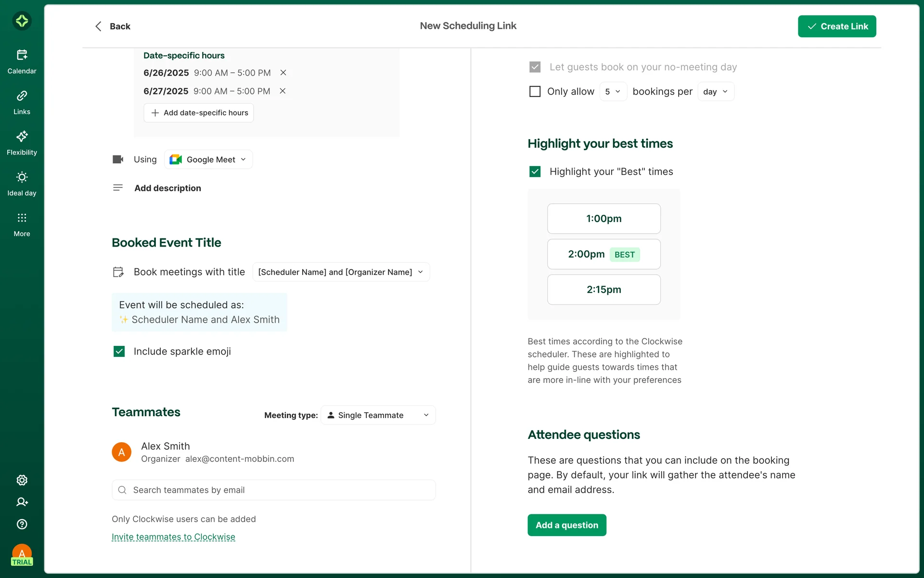
Task: Open the bookings per day dropdown
Action: point(715,92)
